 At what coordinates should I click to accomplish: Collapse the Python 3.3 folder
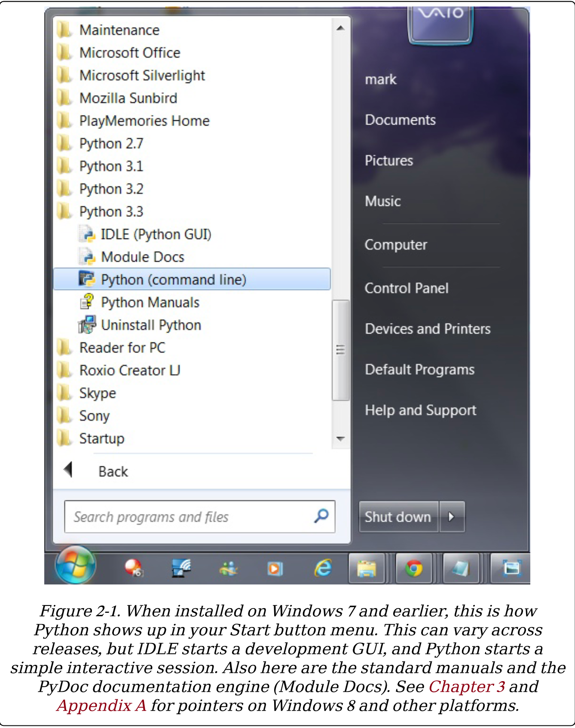111,211
